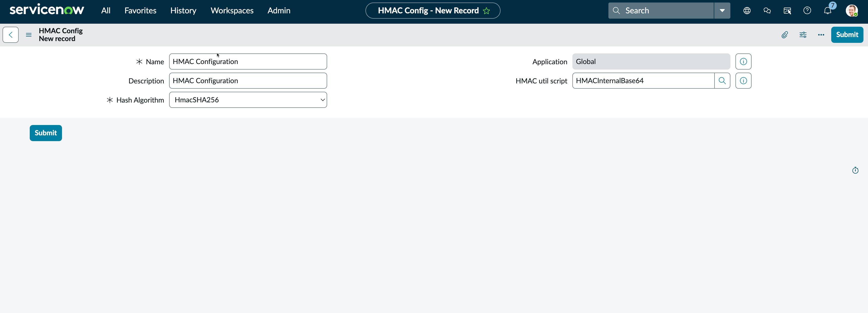
Task: Click the bottom Submit button
Action: coord(46,133)
